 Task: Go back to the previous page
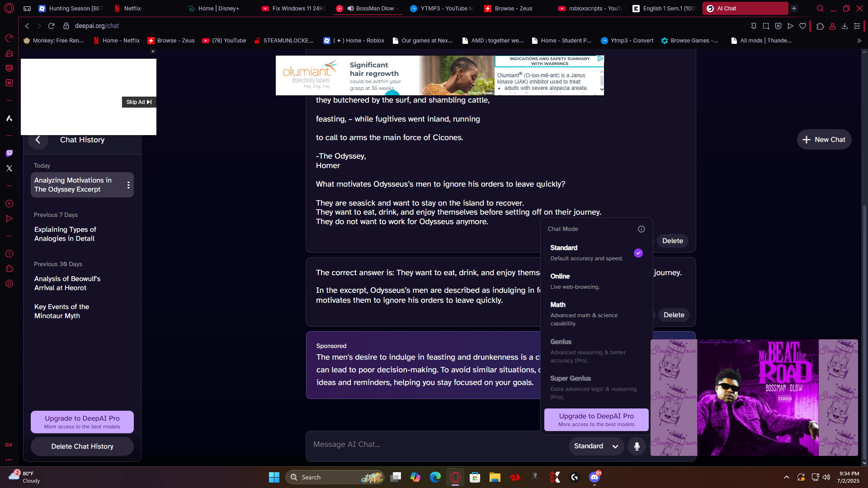27,26
